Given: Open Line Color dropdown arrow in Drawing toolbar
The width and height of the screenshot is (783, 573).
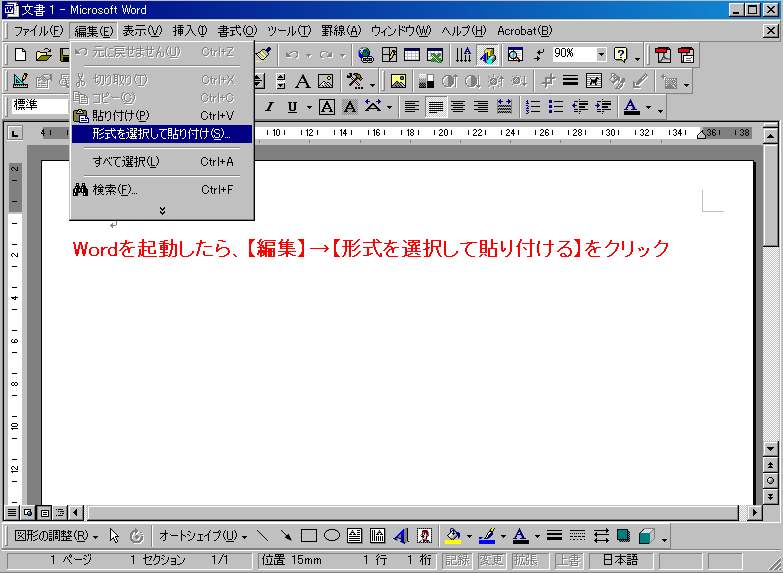Looking at the screenshot, I should [503, 537].
